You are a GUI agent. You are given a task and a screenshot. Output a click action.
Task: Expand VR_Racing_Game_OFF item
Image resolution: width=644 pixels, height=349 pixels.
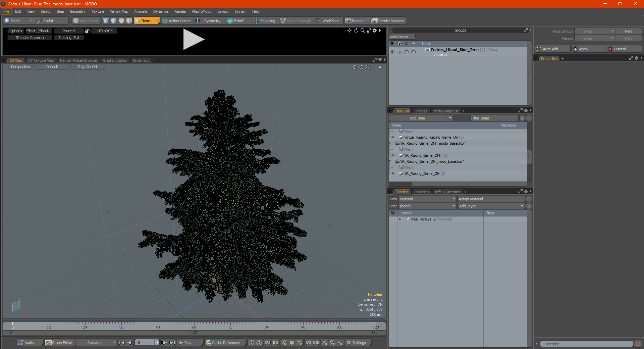pos(394,155)
